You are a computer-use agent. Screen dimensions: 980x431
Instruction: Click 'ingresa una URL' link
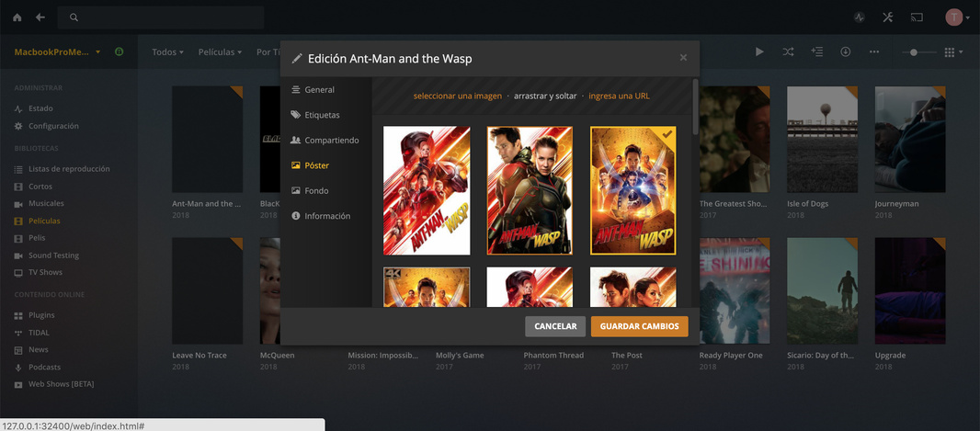619,96
